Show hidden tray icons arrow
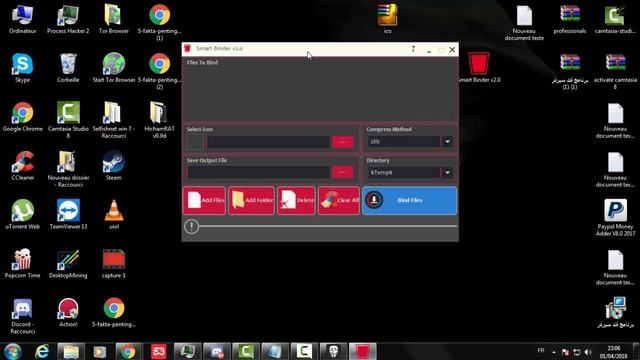Screen dimensions: 640x360 click(x=554, y=352)
